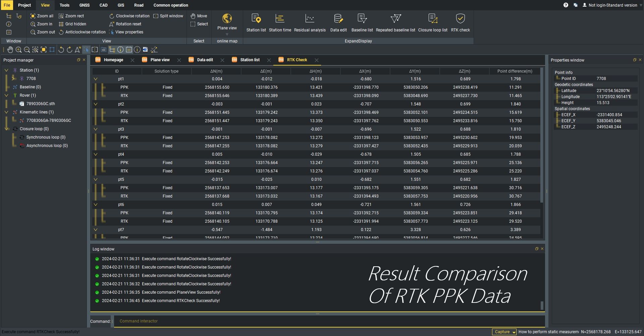Click Zoom all in View ribbon
Screen dimensions: 644x336
tap(42, 16)
